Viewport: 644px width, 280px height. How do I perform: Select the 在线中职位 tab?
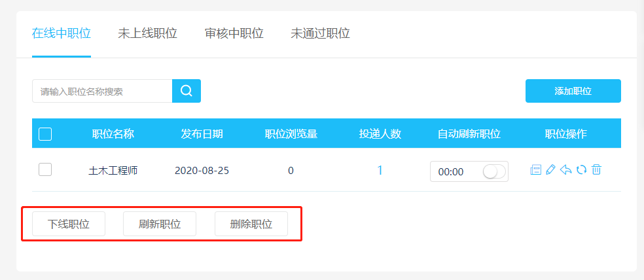61,33
